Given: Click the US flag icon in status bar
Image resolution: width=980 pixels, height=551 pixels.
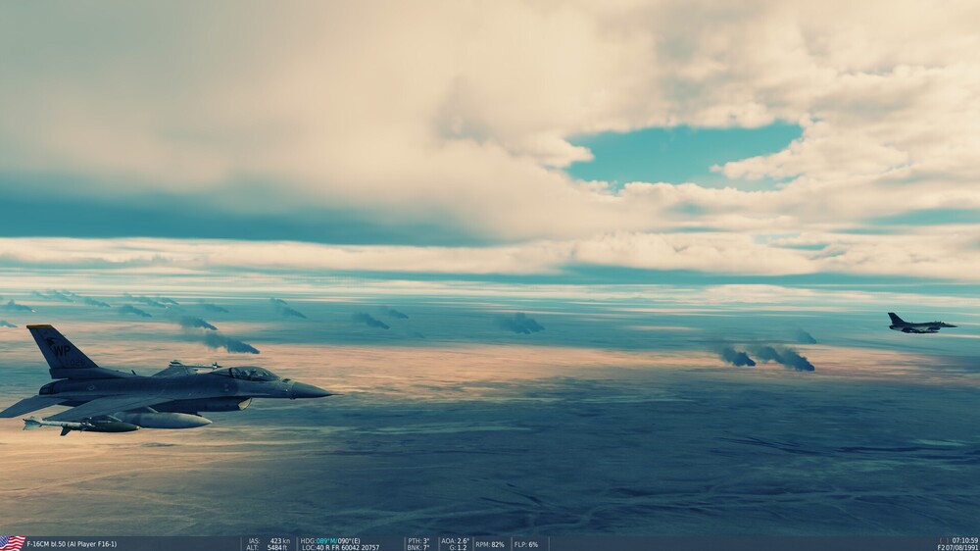Looking at the screenshot, I should pos(13,543).
